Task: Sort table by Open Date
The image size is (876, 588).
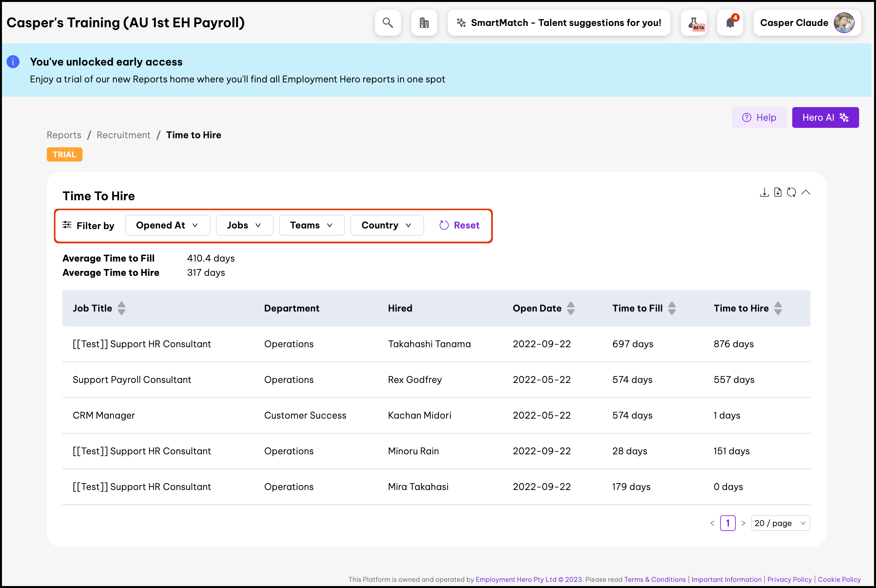Action: 570,308
